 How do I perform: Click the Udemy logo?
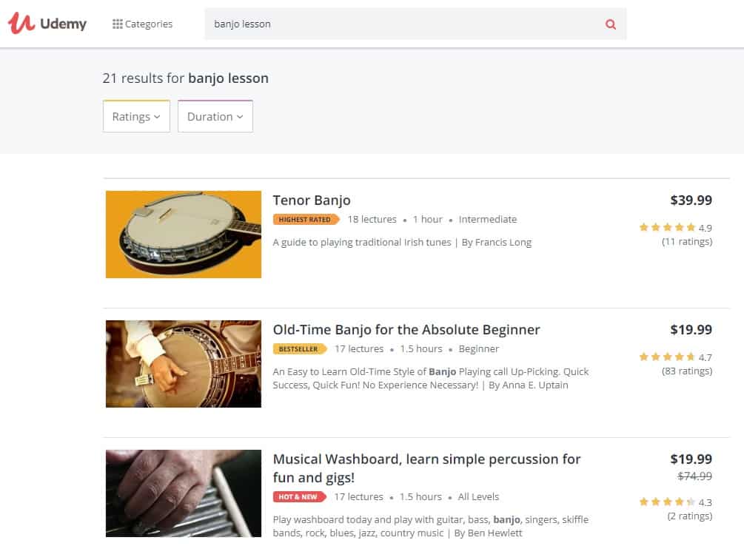tap(47, 24)
